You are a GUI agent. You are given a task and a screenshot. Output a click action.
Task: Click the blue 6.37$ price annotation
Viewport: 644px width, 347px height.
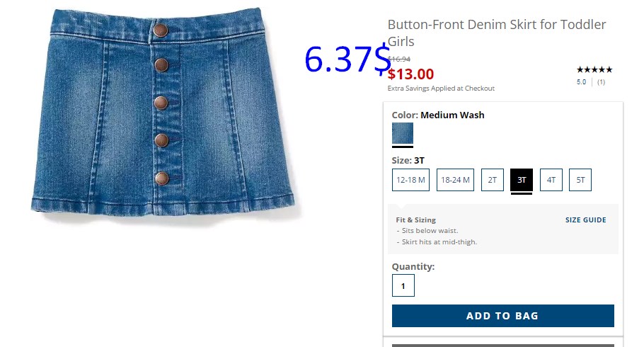pyautogui.click(x=347, y=59)
